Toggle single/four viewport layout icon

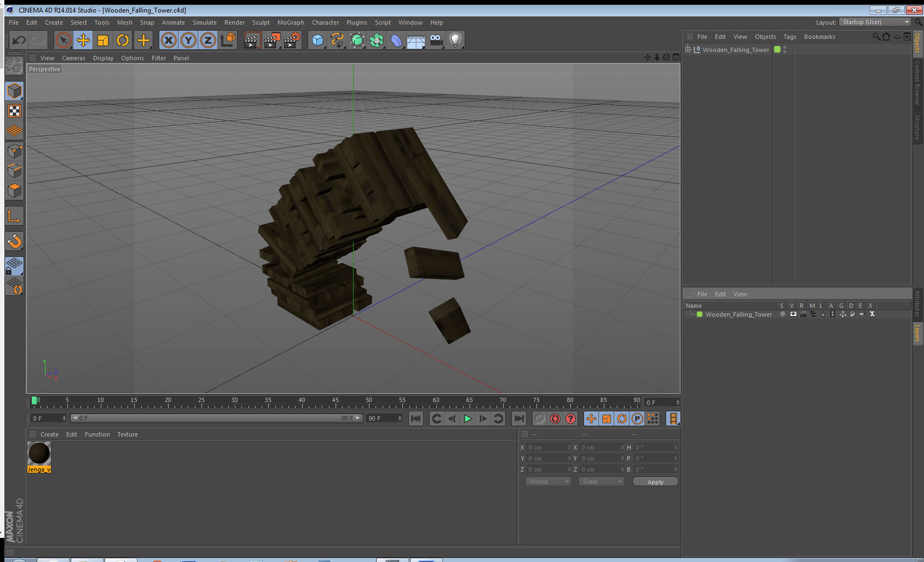point(675,57)
